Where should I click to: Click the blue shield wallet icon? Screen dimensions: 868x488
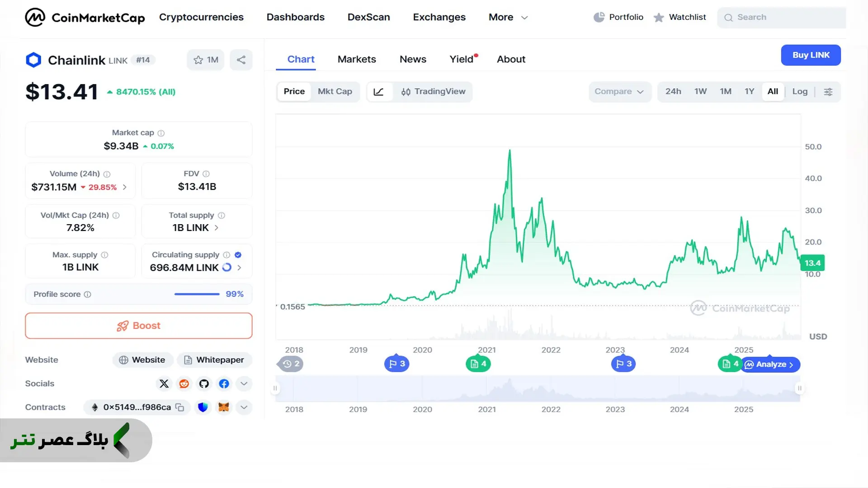[x=203, y=408]
